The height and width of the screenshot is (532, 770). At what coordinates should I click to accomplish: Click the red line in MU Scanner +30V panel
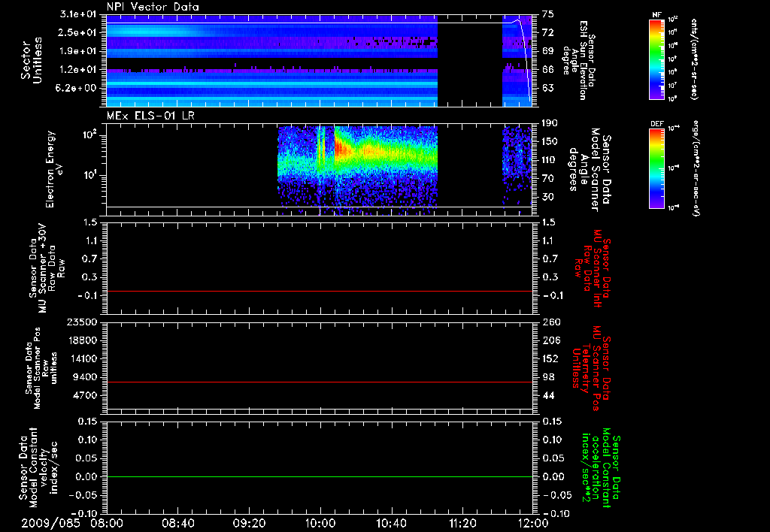click(320, 291)
